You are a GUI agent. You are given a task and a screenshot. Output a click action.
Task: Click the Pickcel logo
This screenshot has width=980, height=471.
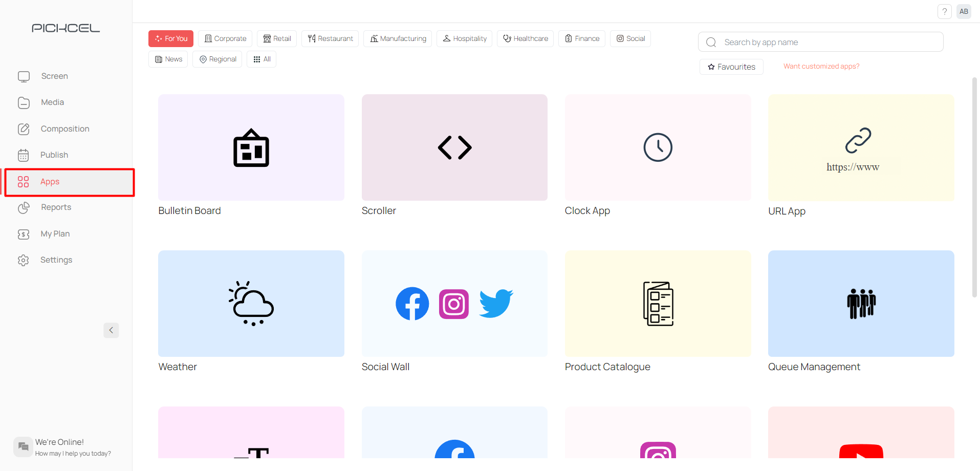point(66,28)
